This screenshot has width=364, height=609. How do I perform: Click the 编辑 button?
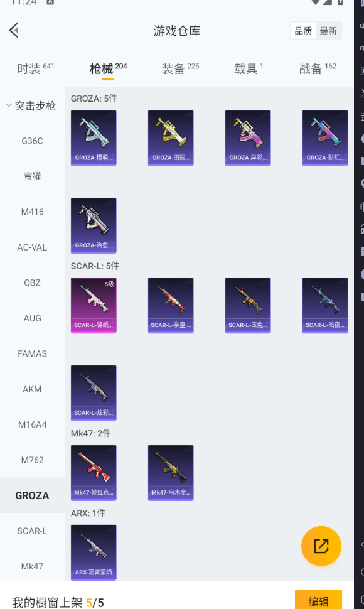(318, 600)
